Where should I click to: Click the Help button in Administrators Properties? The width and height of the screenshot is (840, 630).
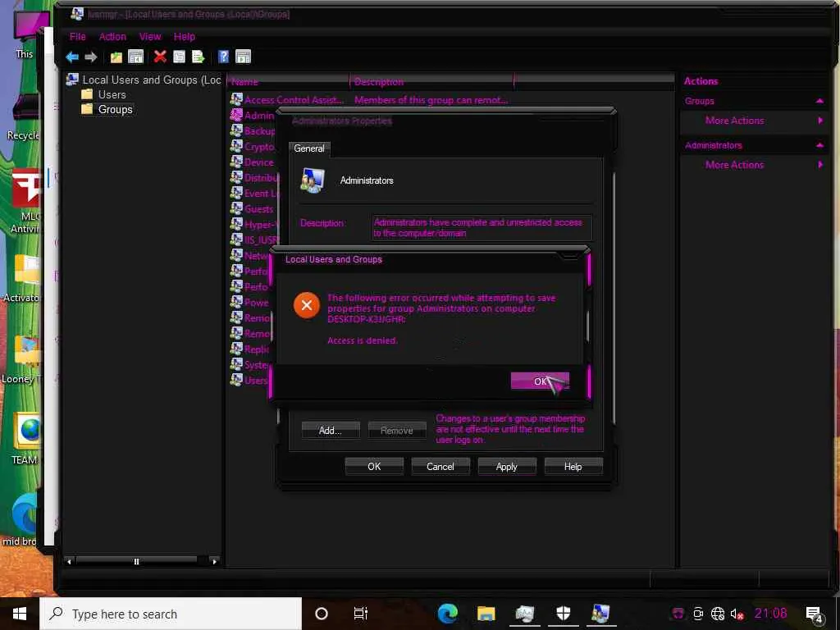point(573,467)
